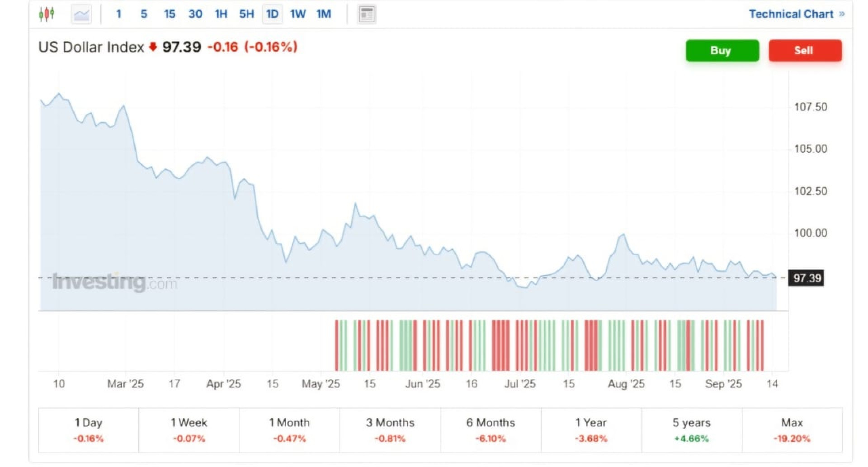The width and height of the screenshot is (868, 467).
Task: Choose the 30-minute interval
Action: (195, 14)
